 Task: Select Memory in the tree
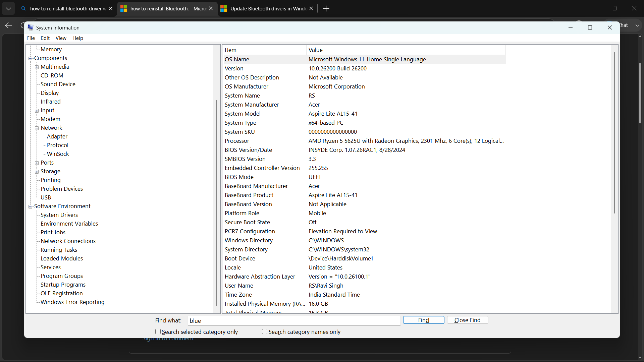51,49
